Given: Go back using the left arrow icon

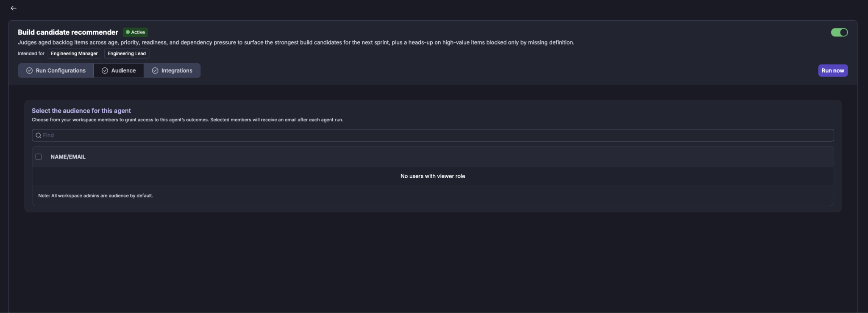Looking at the screenshot, I should point(14,8).
